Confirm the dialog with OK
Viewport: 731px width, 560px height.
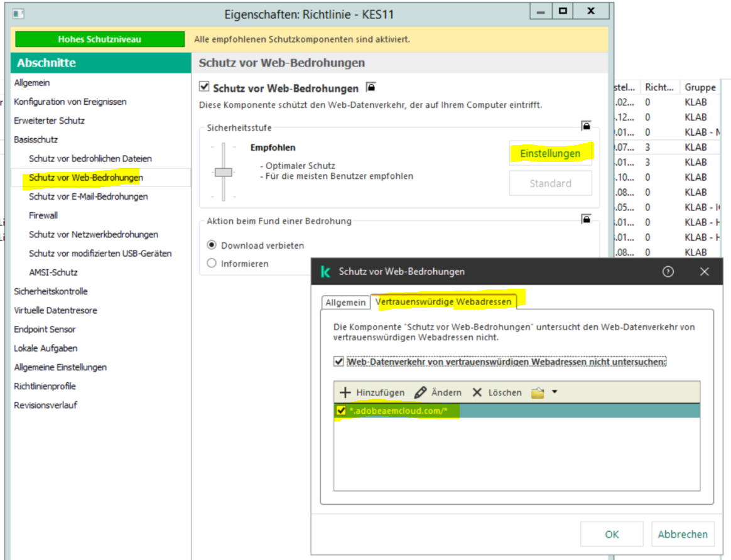tap(612, 534)
